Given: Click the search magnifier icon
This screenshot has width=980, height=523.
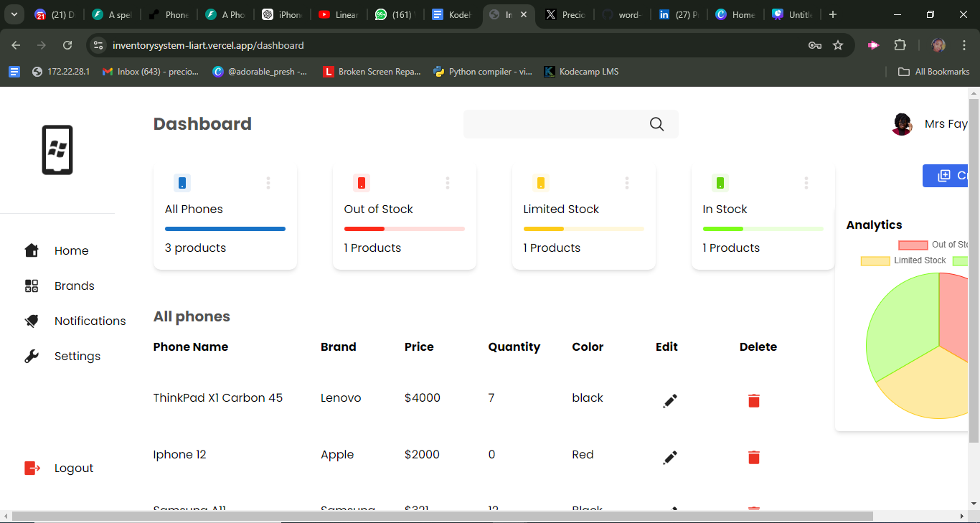Looking at the screenshot, I should click(x=656, y=124).
